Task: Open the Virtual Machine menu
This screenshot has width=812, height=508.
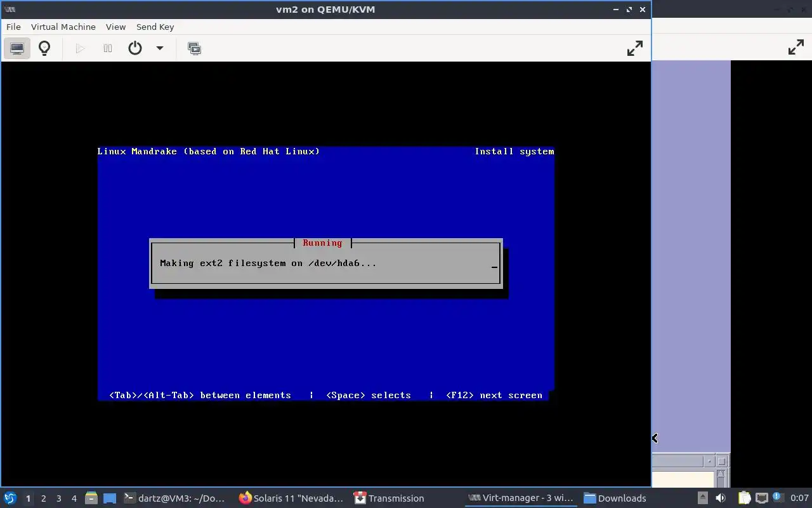Action: [x=63, y=27]
